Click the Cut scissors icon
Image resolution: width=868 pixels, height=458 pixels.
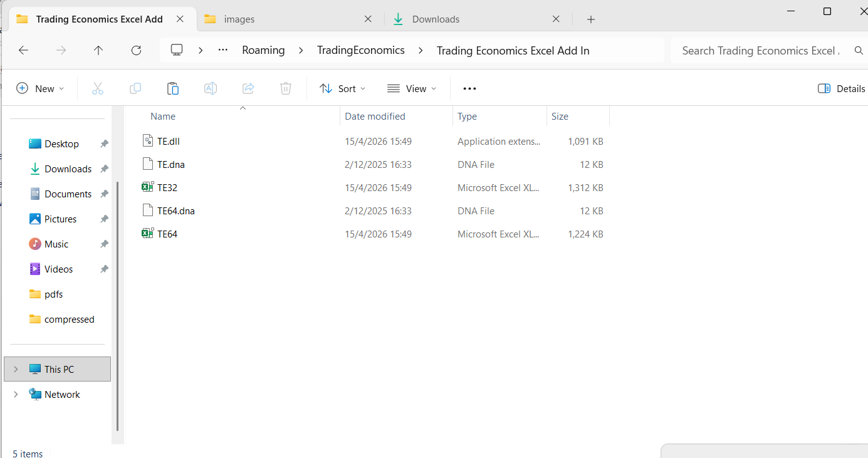(x=97, y=88)
